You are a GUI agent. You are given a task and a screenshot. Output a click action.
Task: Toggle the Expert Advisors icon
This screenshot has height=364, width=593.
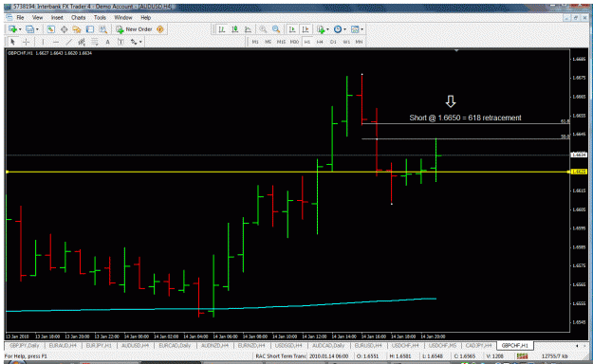(160, 29)
